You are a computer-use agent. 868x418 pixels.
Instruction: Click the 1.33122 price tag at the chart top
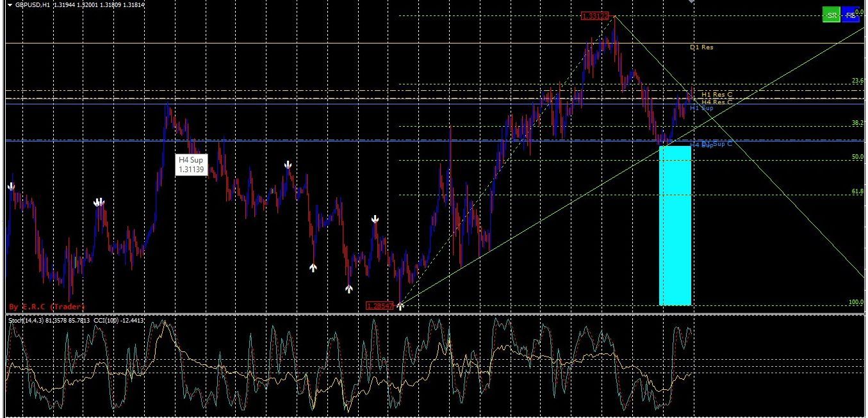(595, 17)
